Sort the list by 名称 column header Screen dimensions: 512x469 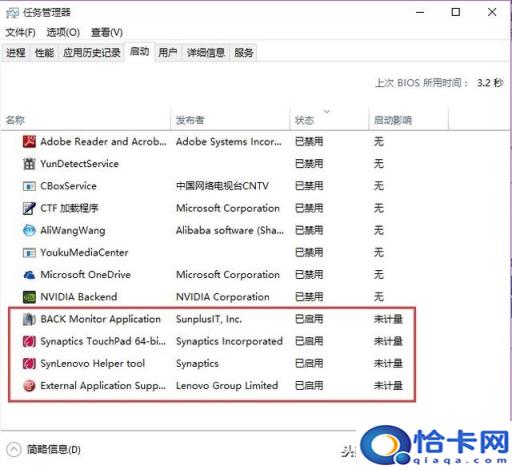coord(85,120)
